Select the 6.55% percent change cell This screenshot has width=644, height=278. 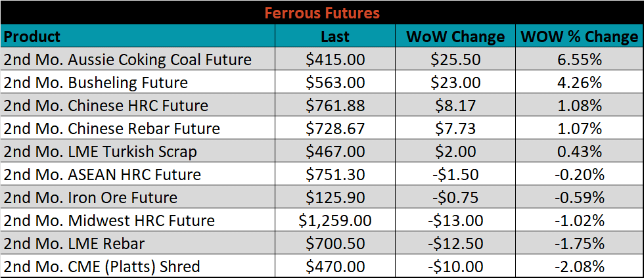pos(580,58)
